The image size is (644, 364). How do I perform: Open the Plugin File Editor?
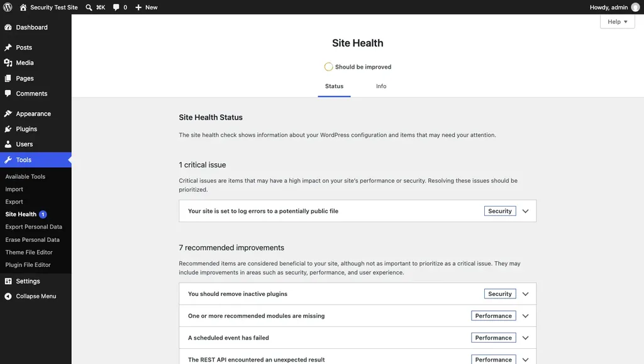click(x=28, y=265)
